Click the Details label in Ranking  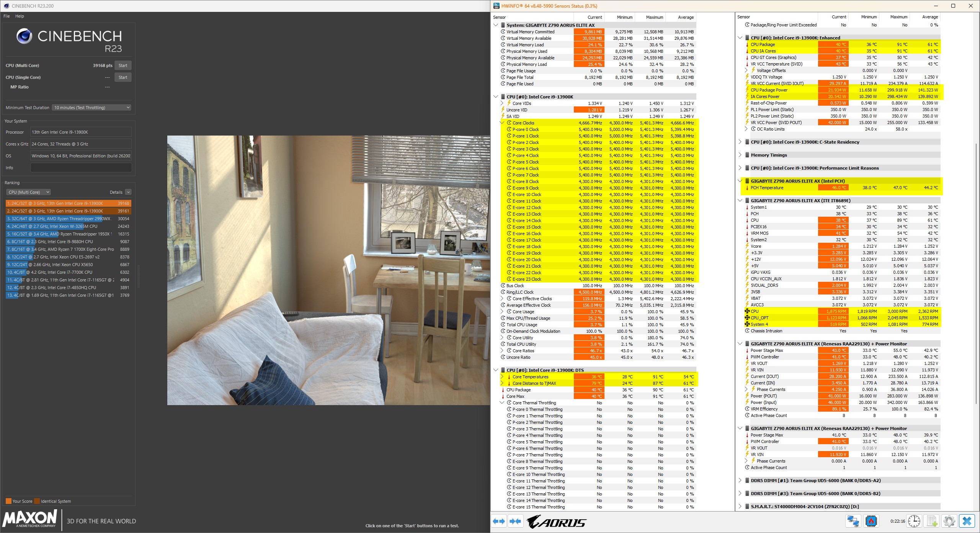click(116, 192)
